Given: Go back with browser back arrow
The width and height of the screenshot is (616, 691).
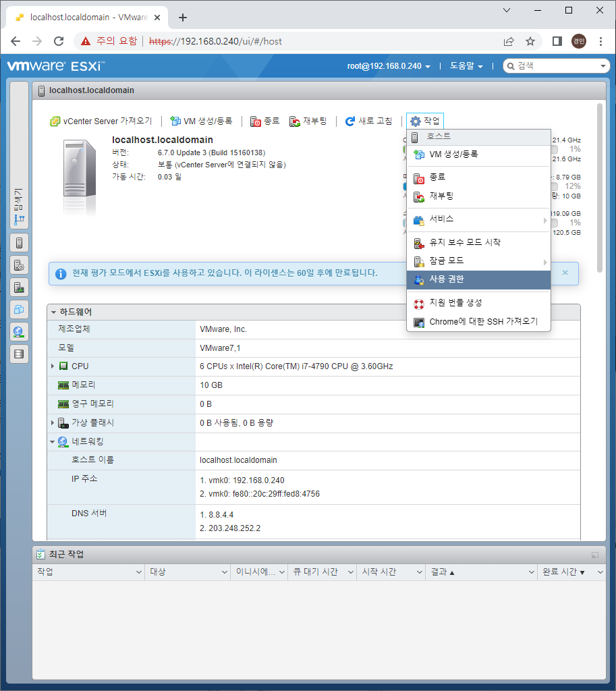Looking at the screenshot, I should coord(16,41).
